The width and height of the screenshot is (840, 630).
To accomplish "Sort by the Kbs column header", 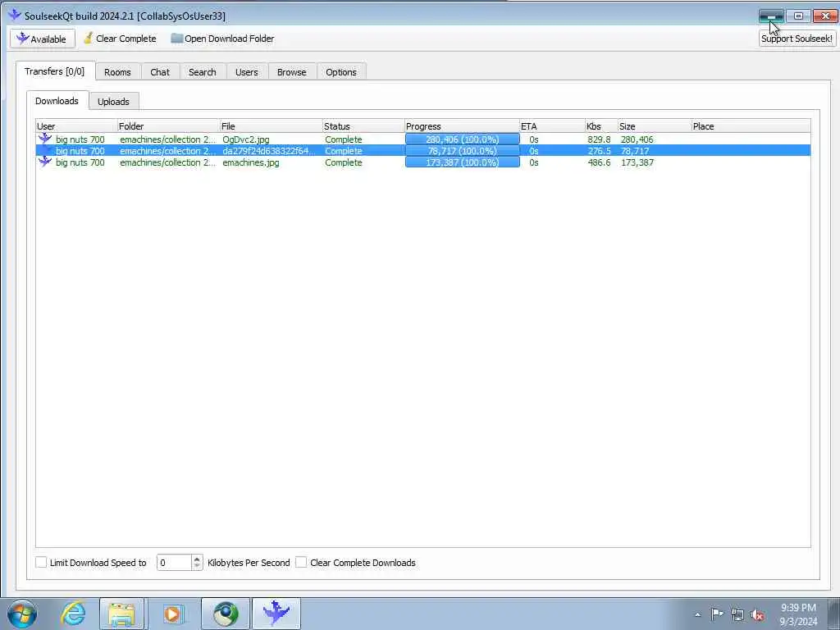I will coord(601,126).
